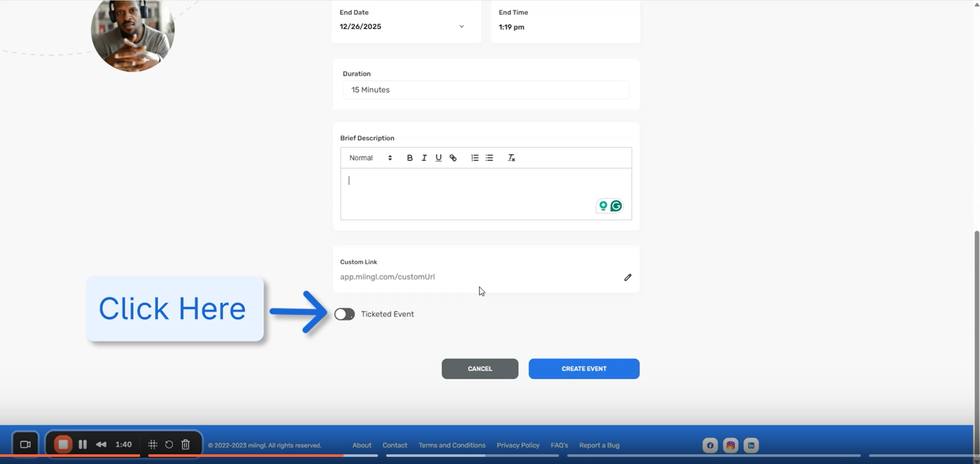Image resolution: width=980 pixels, height=464 pixels.
Task: Expand the Normal text style dropdown
Action: coord(370,158)
